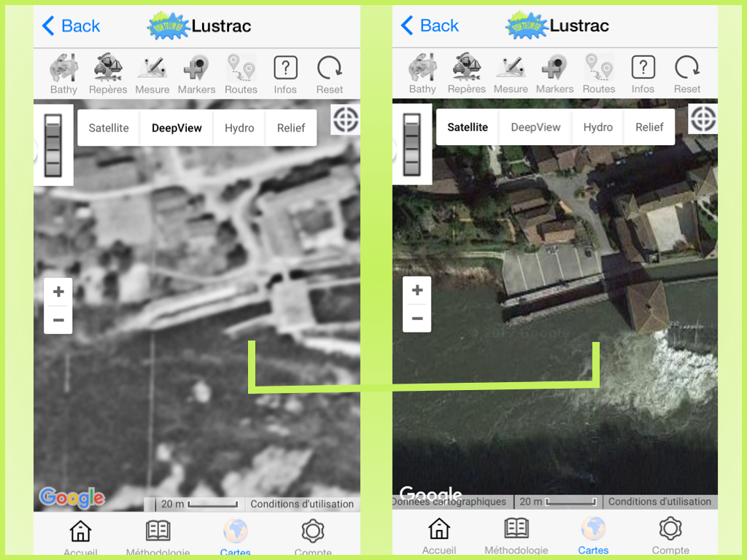Image resolution: width=747 pixels, height=560 pixels.
Task: Zoom in with plus on left map
Action: [58, 292]
